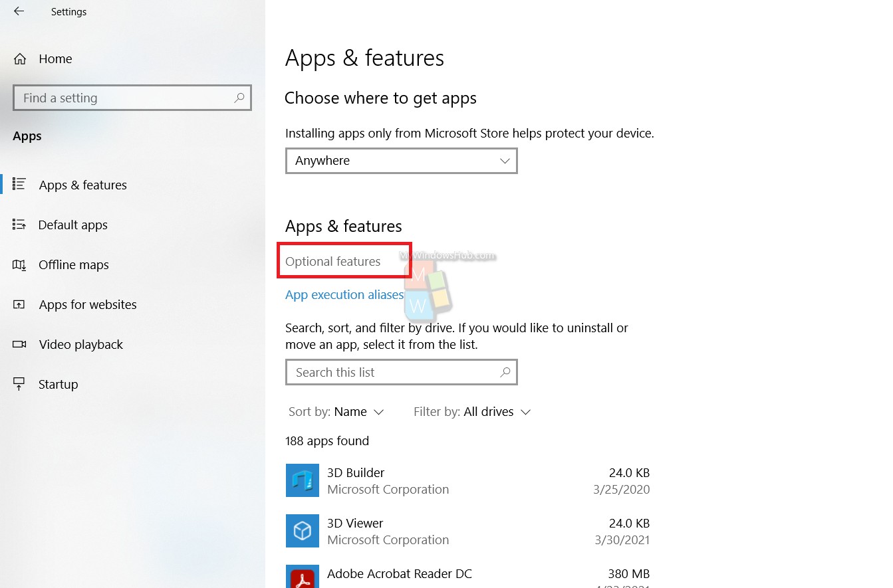893x588 pixels.
Task: Click the Choose where to get apps heading
Action: (380, 98)
